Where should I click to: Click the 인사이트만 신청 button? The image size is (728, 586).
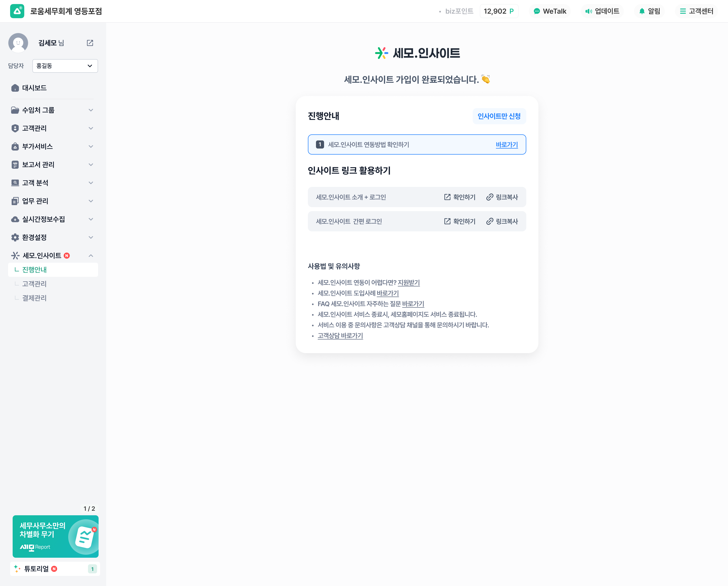499,116
